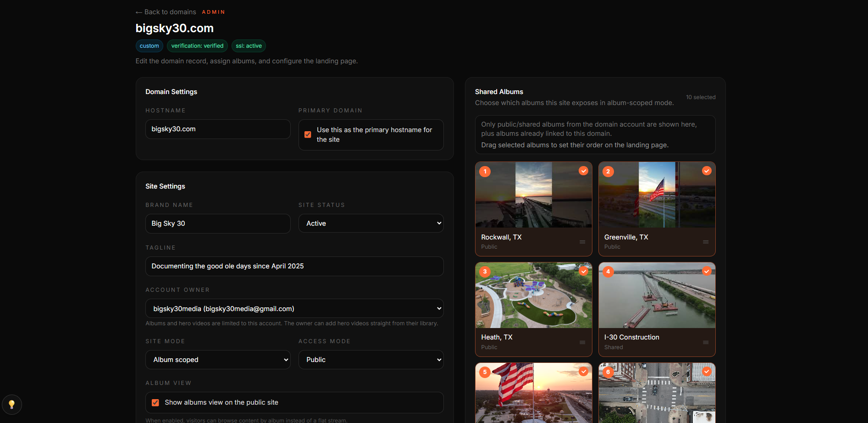Go back to domains link

166,12
